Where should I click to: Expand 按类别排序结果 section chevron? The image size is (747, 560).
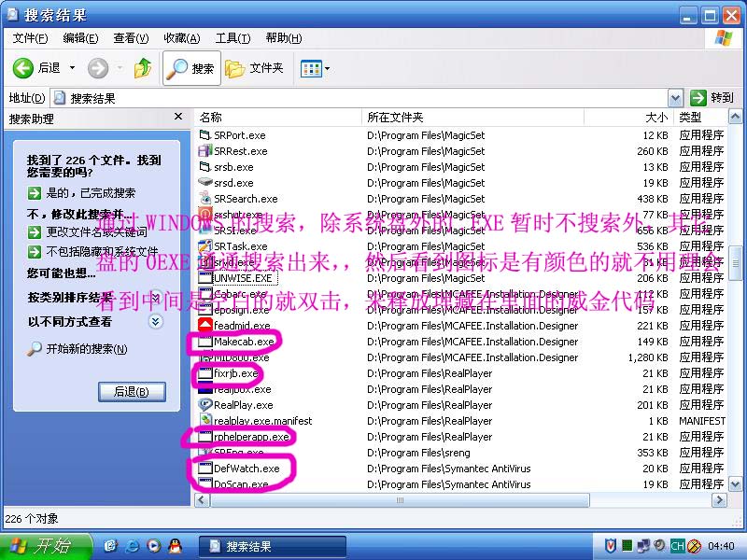tap(155, 298)
